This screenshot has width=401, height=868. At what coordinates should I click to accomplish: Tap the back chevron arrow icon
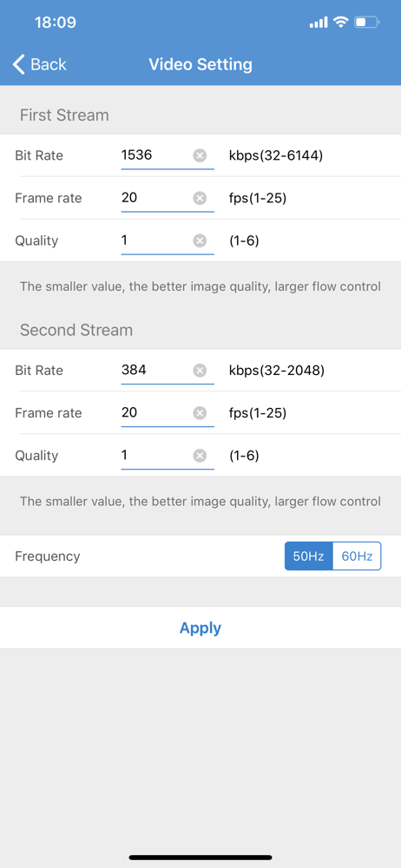click(x=19, y=65)
